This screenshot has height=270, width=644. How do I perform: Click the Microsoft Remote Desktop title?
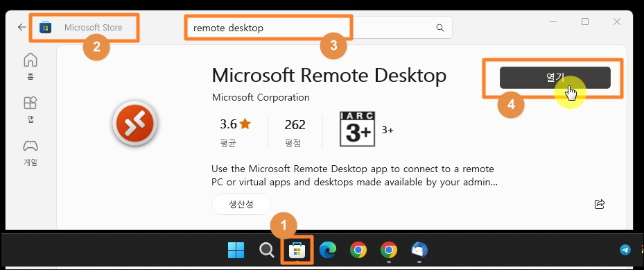click(x=329, y=76)
